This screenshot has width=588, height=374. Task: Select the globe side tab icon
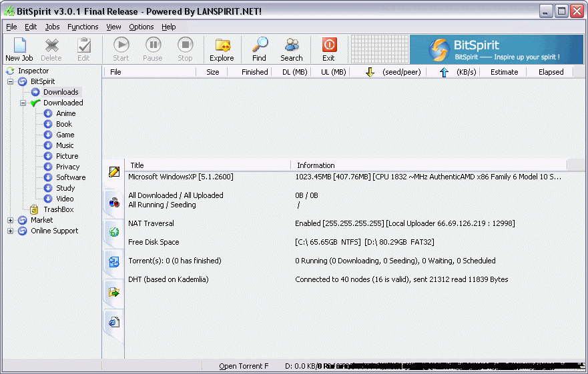pyautogui.click(x=114, y=232)
